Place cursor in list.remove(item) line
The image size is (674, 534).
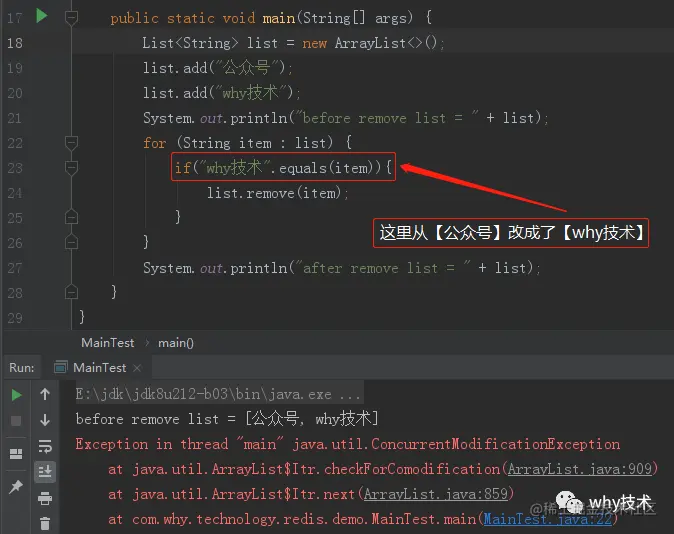coord(278,193)
